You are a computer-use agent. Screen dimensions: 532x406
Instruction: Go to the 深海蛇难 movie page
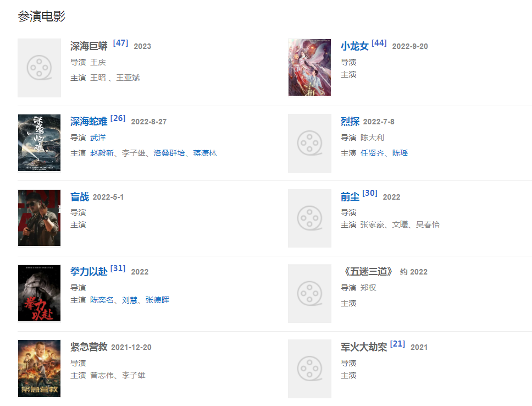tap(89, 122)
